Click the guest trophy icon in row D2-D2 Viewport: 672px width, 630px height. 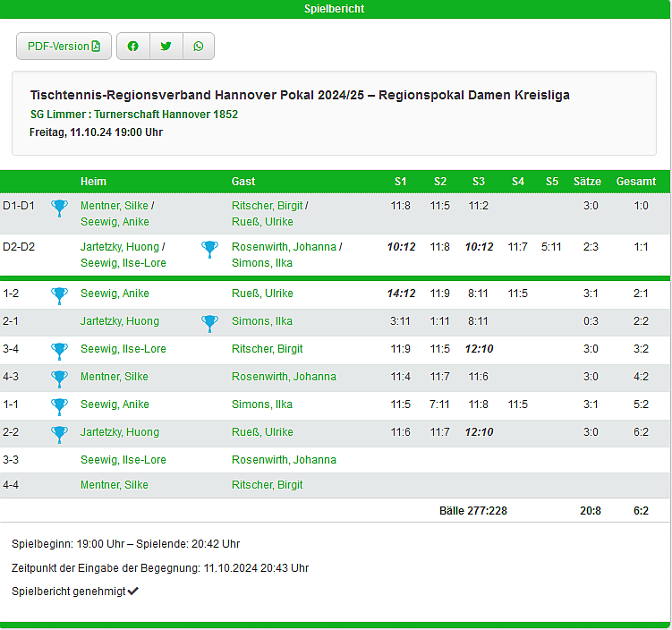[209, 250]
